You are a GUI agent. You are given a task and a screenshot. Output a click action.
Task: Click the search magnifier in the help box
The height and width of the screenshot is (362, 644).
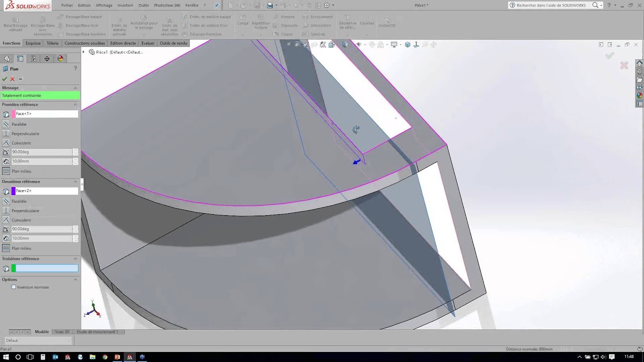pos(595,5)
